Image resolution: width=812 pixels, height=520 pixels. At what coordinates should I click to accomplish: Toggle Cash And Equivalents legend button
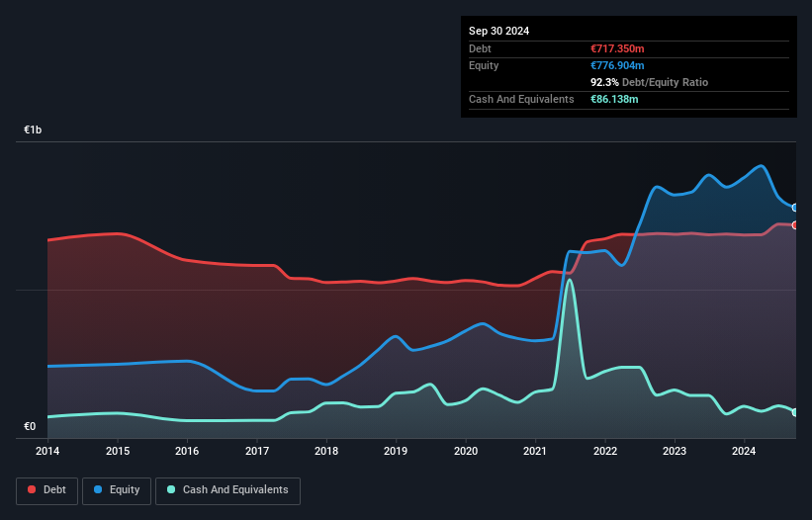coord(227,490)
